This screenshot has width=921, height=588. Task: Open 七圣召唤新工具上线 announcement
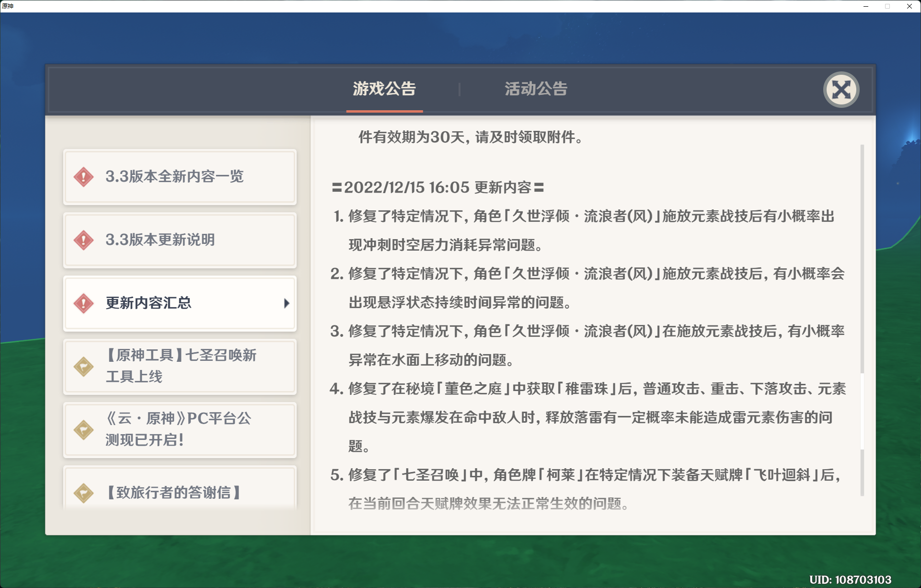pos(180,367)
